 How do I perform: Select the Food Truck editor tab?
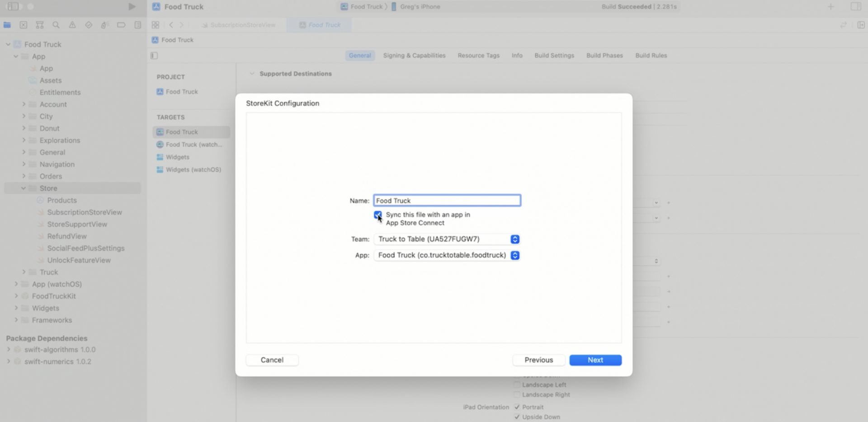[320, 25]
